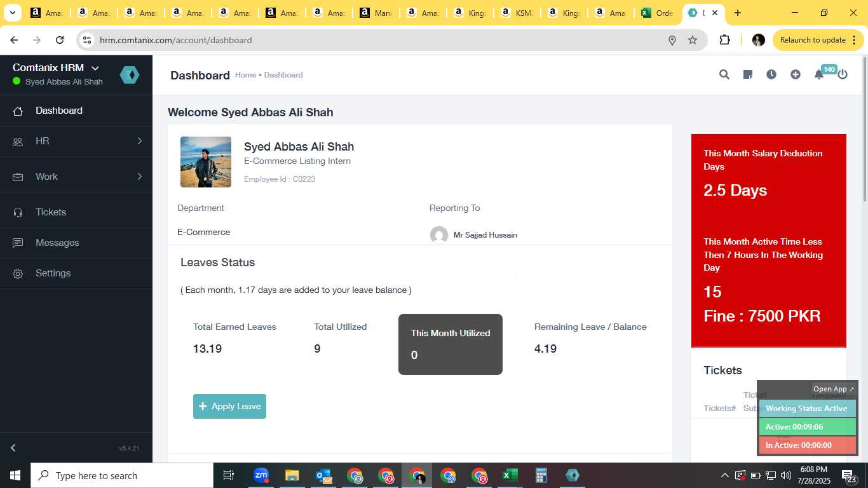Open Comtanix app from the taskbar
The width and height of the screenshot is (868, 488).
click(573, 475)
